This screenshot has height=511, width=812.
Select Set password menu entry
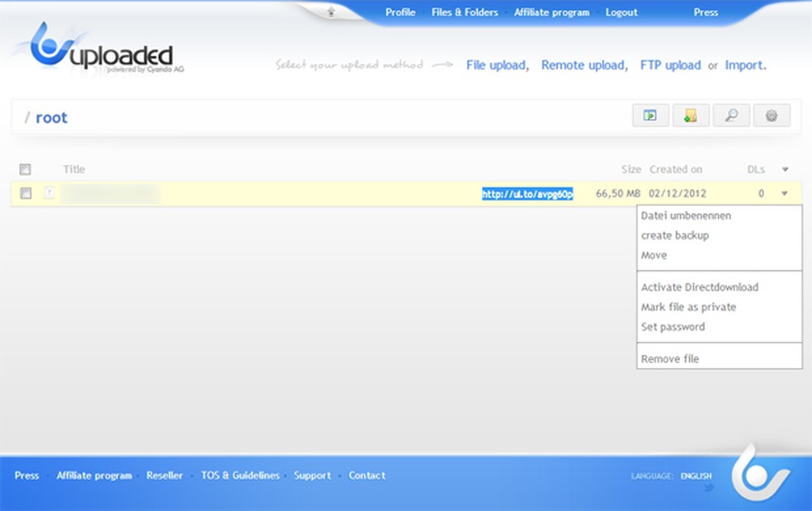pos(673,327)
